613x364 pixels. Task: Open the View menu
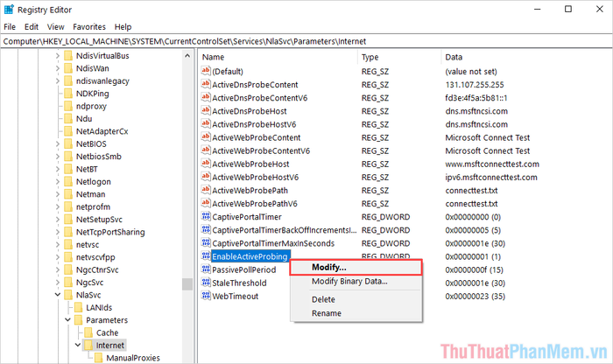pos(55,26)
